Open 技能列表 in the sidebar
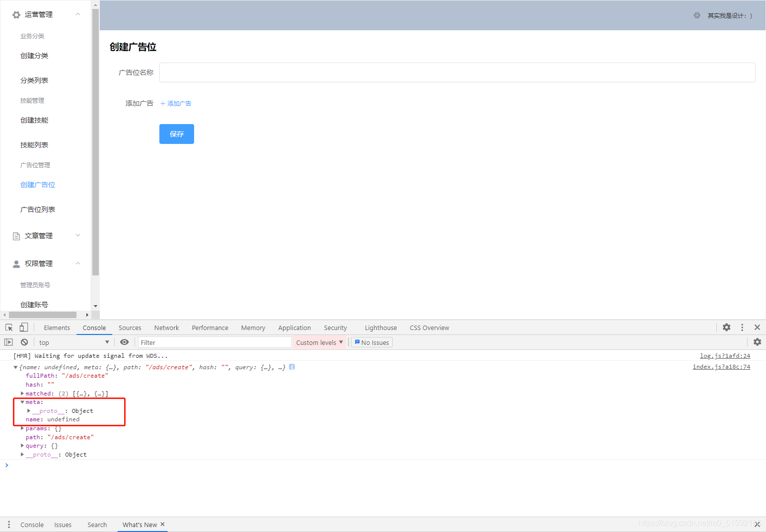 click(x=34, y=145)
